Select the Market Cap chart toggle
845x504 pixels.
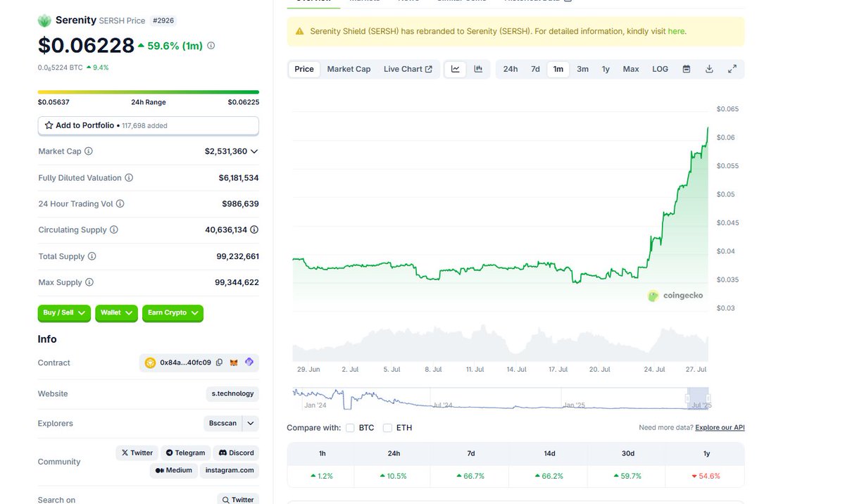(x=349, y=69)
